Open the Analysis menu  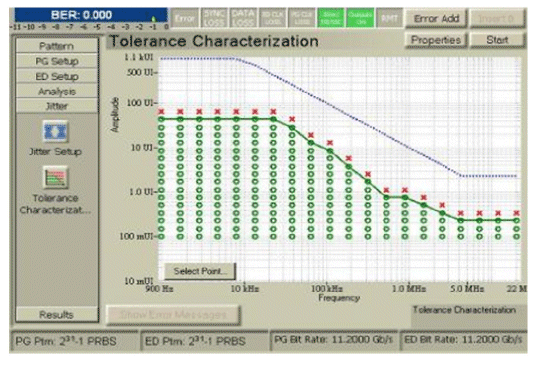[56, 91]
